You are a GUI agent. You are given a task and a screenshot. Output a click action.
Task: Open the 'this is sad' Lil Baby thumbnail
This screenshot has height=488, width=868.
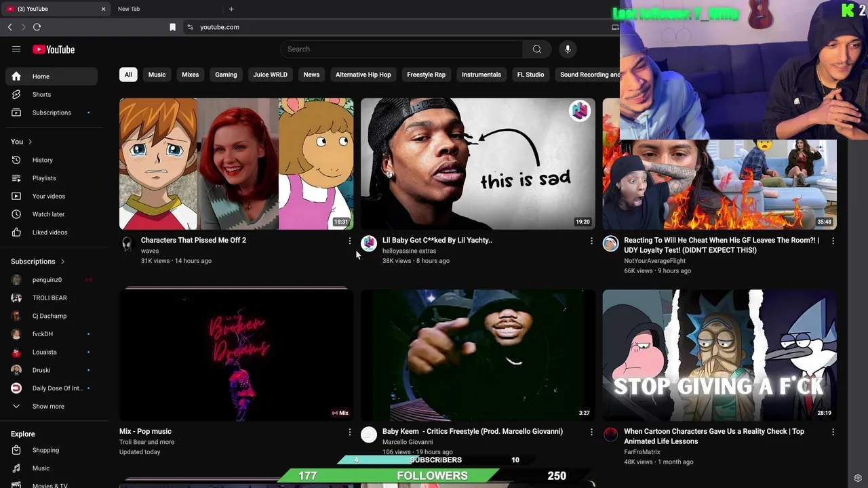pyautogui.click(x=477, y=163)
